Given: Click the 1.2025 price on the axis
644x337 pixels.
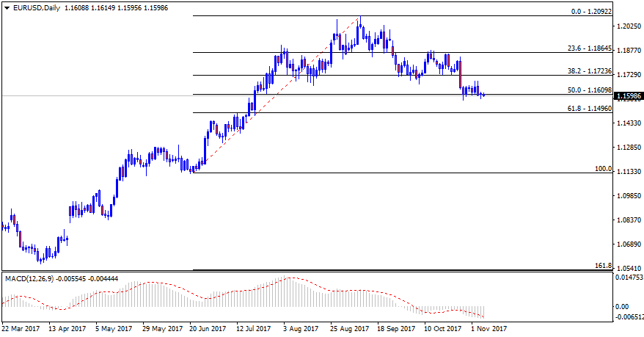Looking at the screenshot, I should click(628, 27).
